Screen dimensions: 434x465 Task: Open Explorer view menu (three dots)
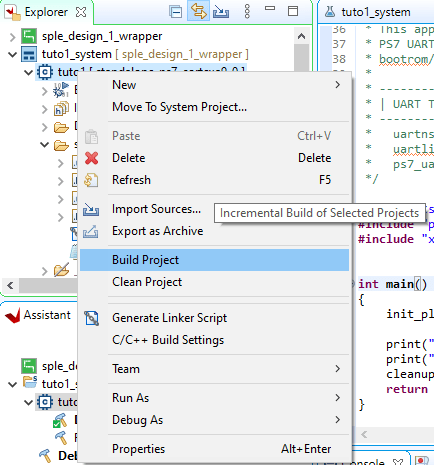click(247, 12)
